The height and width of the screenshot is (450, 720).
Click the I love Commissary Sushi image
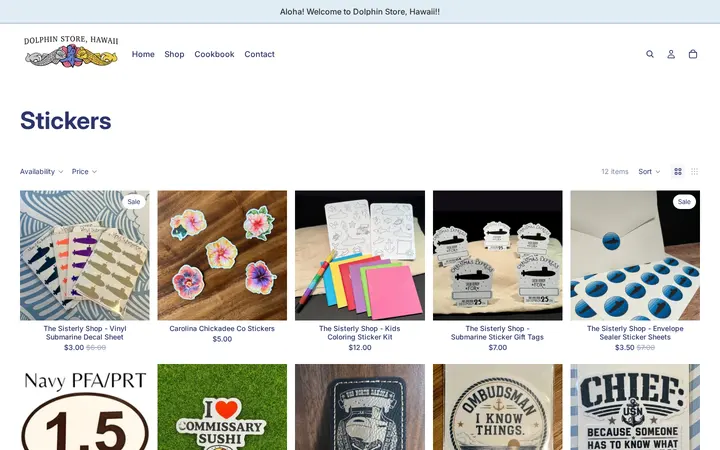point(222,407)
